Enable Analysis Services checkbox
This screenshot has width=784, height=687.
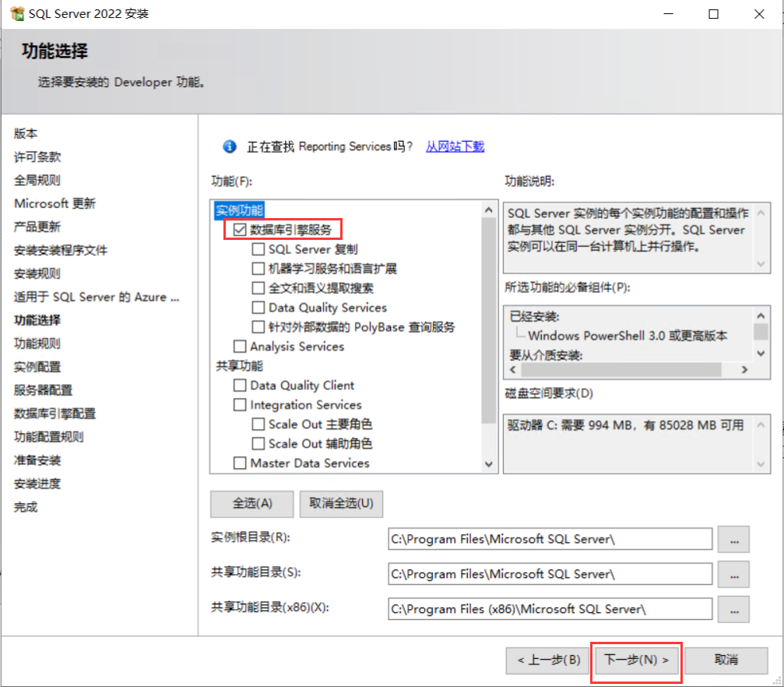tap(240, 347)
